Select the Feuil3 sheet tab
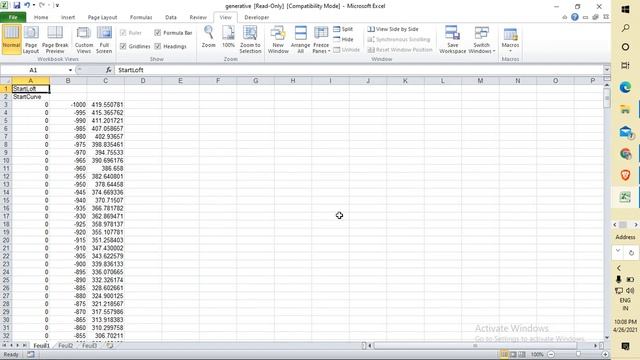This screenshot has width=640, height=360. (x=89, y=345)
